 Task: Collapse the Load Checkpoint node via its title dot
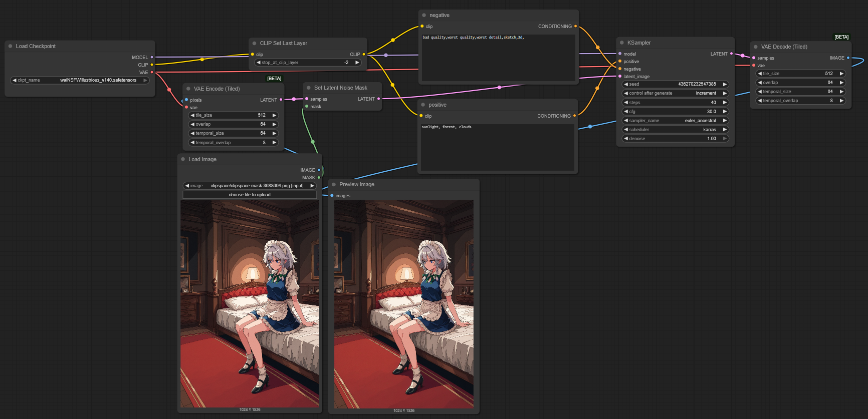(10, 46)
